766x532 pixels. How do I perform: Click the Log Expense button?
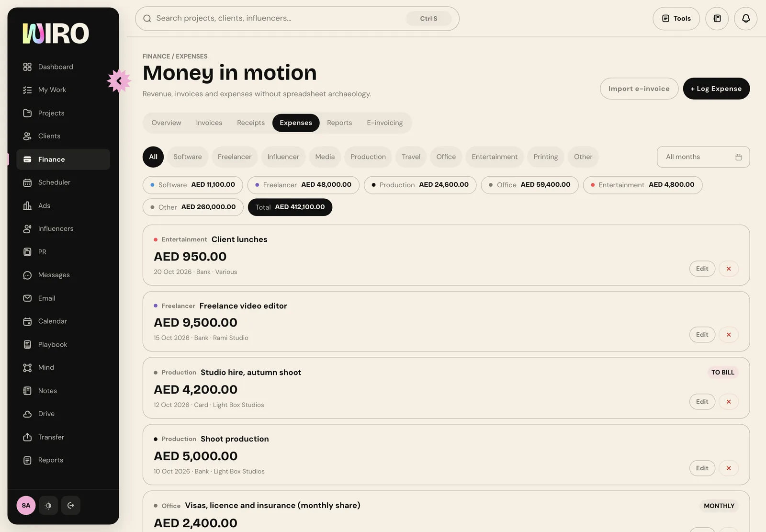716,89
